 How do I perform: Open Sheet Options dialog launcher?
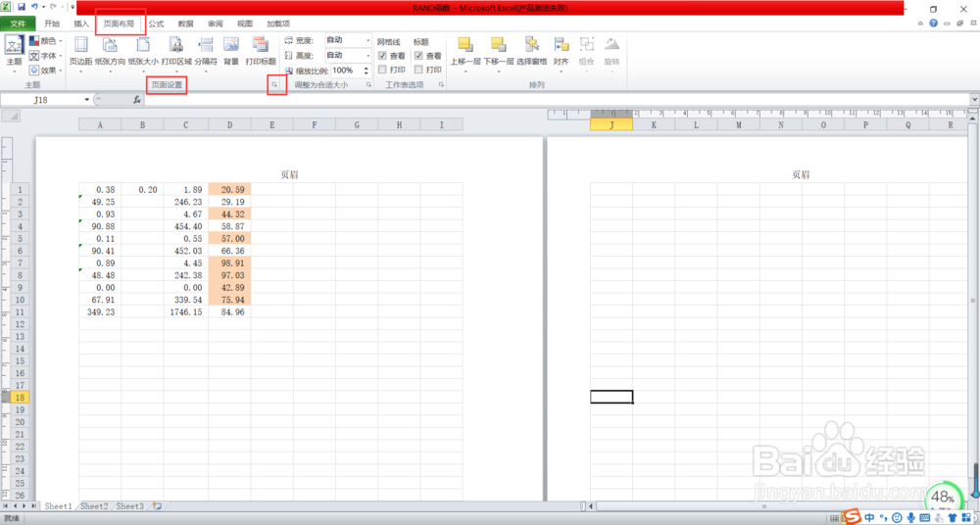[441, 84]
